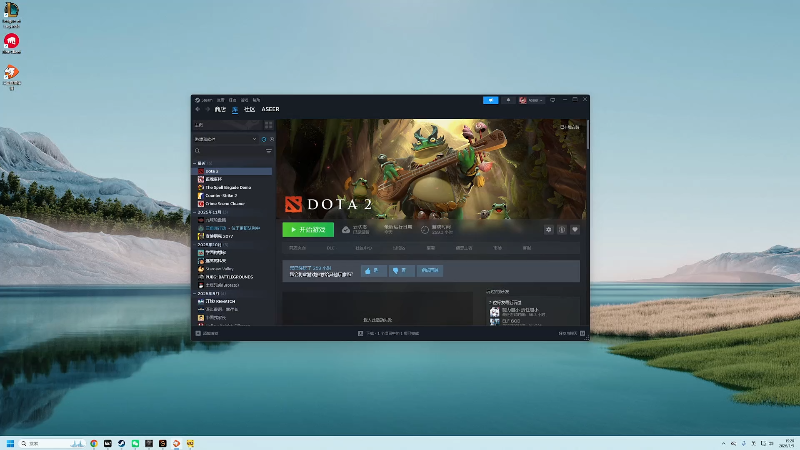This screenshot has height=450, width=800.
Task: Switch to Big Picture mode monitor icon
Action: [553, 100]
